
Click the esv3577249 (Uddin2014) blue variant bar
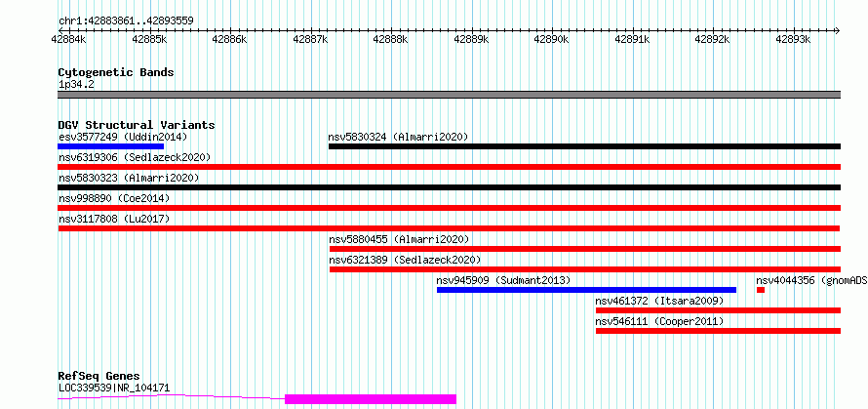[111, 146]
